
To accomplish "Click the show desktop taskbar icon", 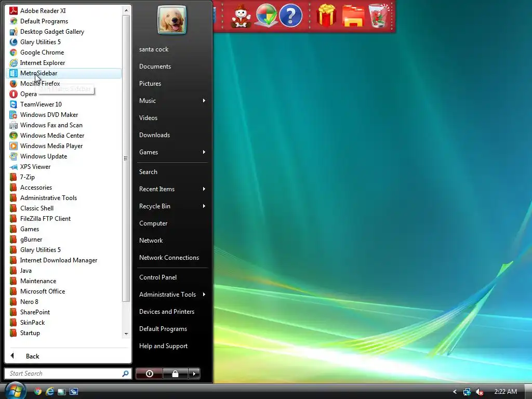I will click(62, 392).
